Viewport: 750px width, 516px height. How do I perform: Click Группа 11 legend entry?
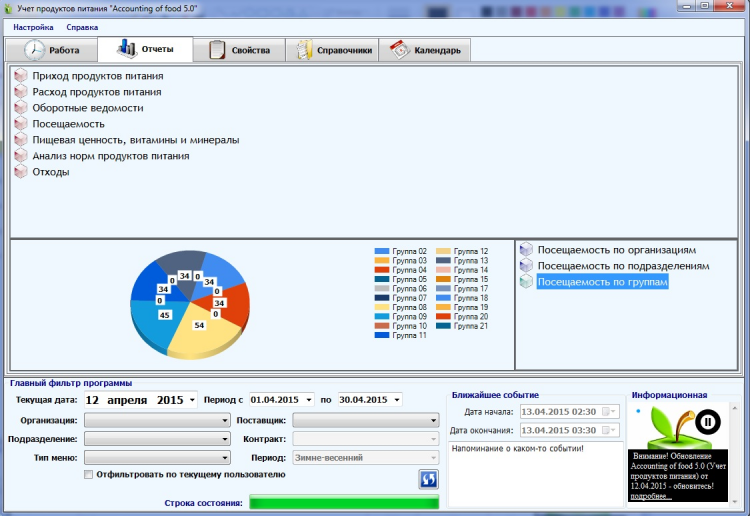point(401,335)
